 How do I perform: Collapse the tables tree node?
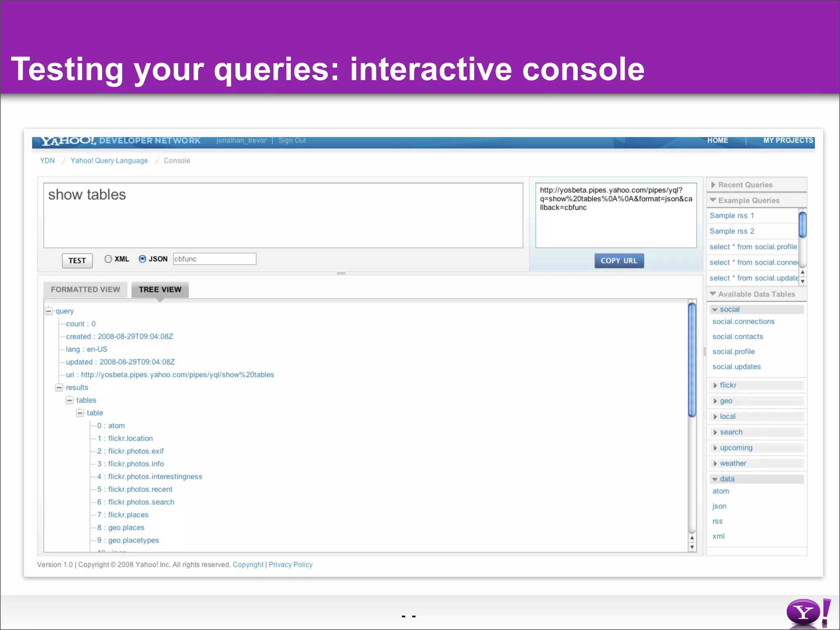click(x=69, y=400)
